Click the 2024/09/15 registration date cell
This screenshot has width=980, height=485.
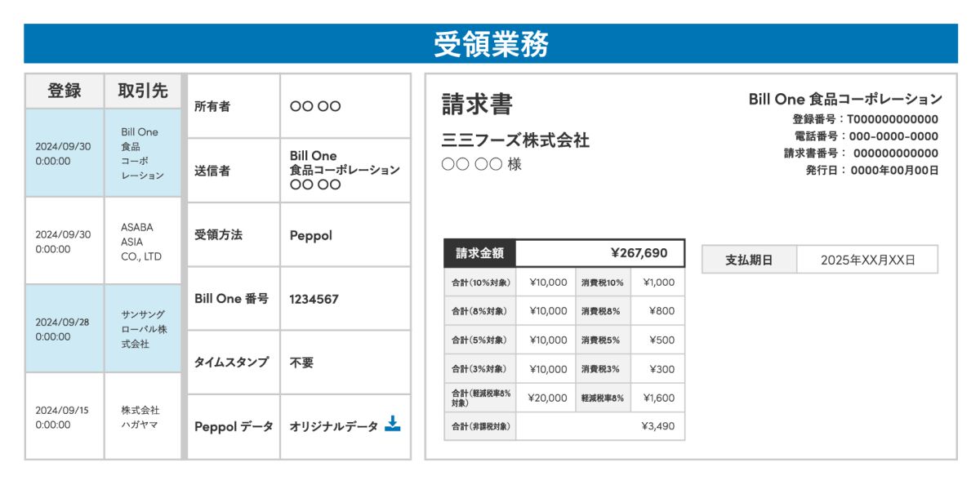[65, 416]
